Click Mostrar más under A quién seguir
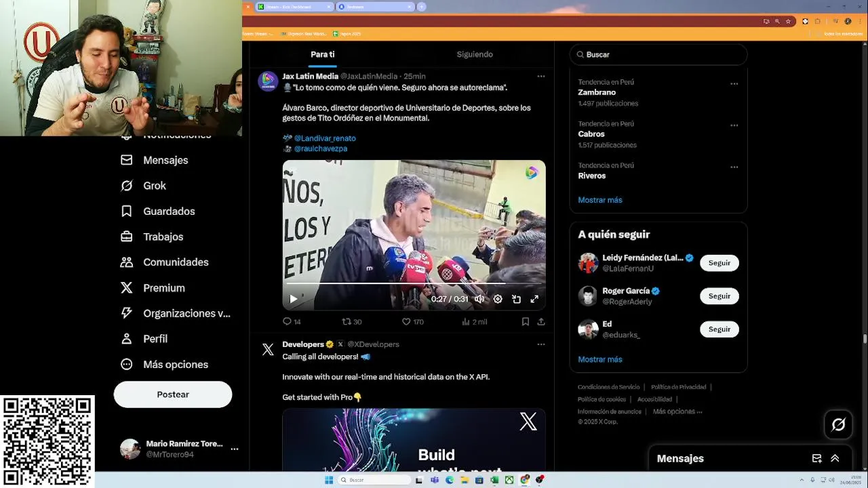This screenshot has height=488, width=868. point(600,359)
